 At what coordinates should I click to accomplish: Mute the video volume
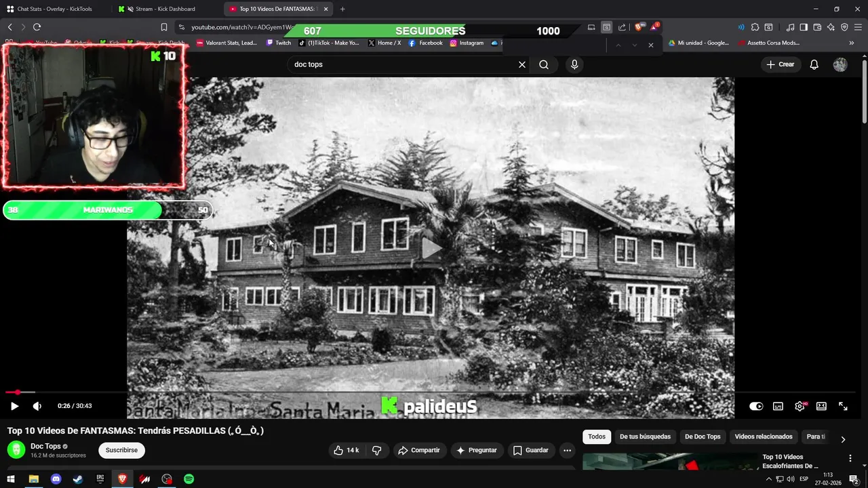pos(37,406)
